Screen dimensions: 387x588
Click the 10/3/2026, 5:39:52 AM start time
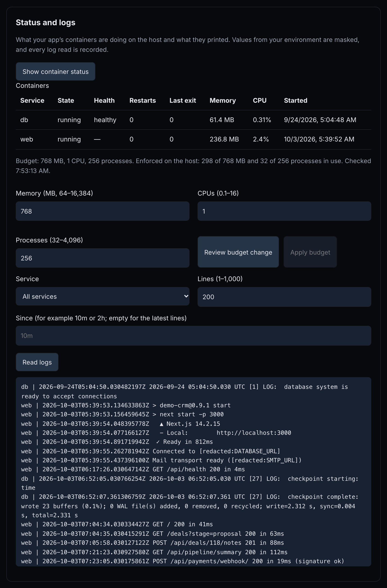[x=319, y=139]
